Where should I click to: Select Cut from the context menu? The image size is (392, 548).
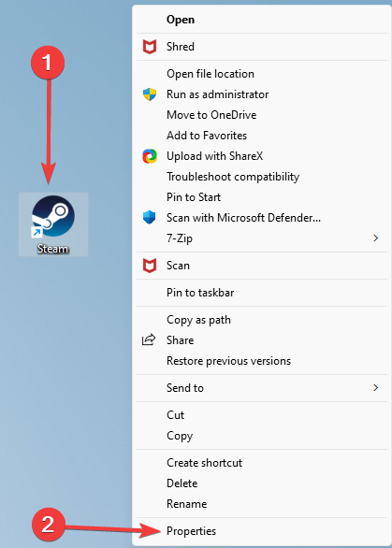(262, 415)
